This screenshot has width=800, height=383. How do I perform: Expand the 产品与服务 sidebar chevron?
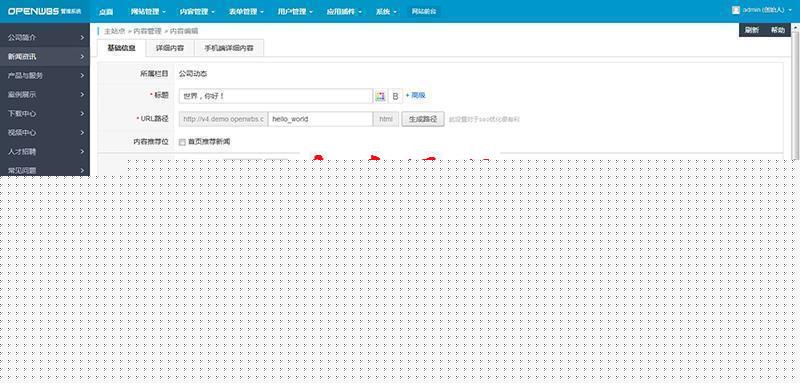coord(82,75)
